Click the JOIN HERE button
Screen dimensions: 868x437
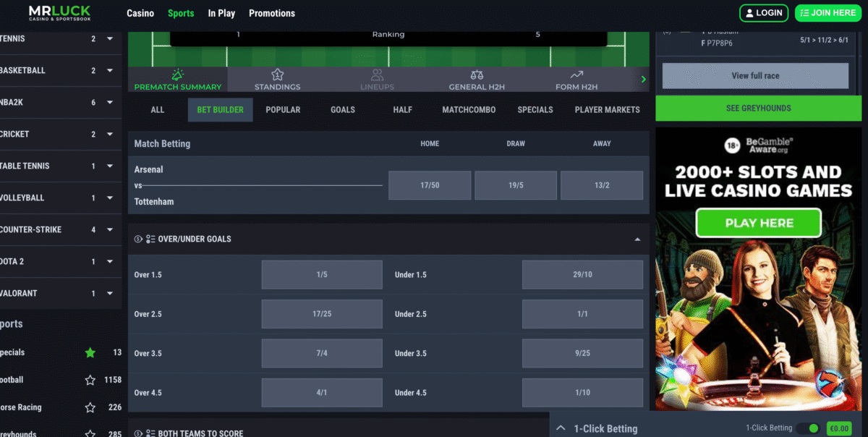(x=827, y=13)
